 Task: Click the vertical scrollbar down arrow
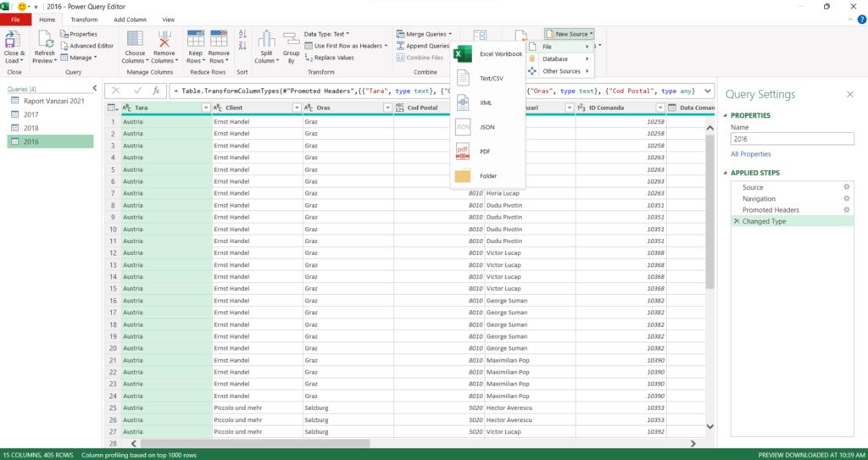(x=709, y=427)
